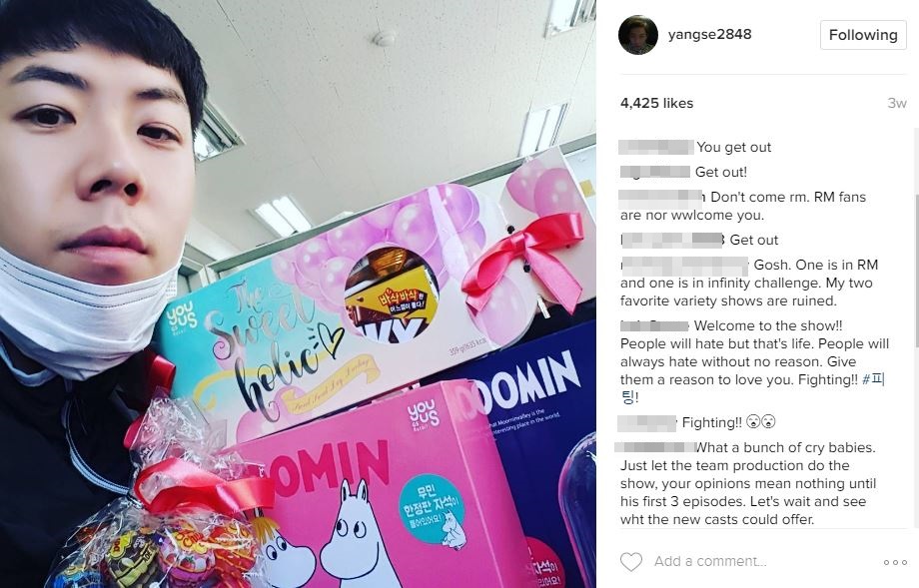Image resolution: width=919 pixels, height=588 pixels.
Task: Click blurred commenter name before 'Welcome to the show'
Action: tap(654, 325)
